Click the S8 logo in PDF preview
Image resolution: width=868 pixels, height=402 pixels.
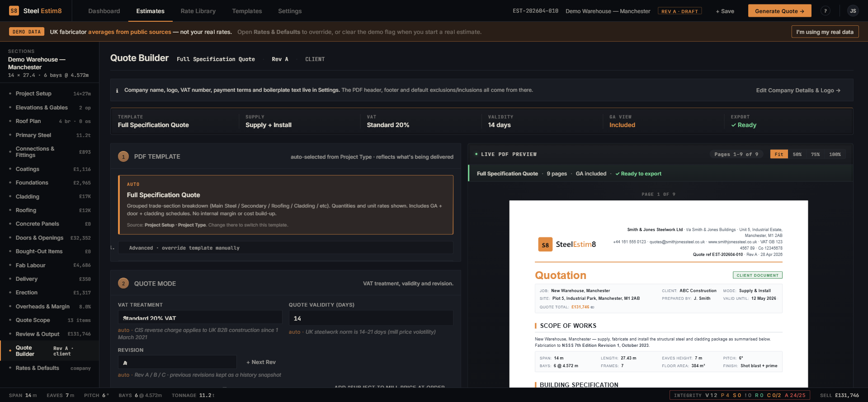[545, 245]
